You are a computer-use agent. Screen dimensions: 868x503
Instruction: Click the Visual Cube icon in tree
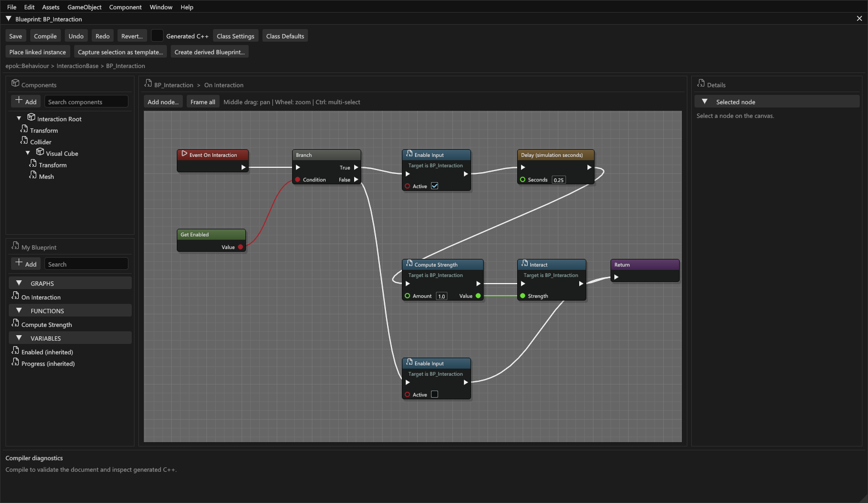(40, 152)
